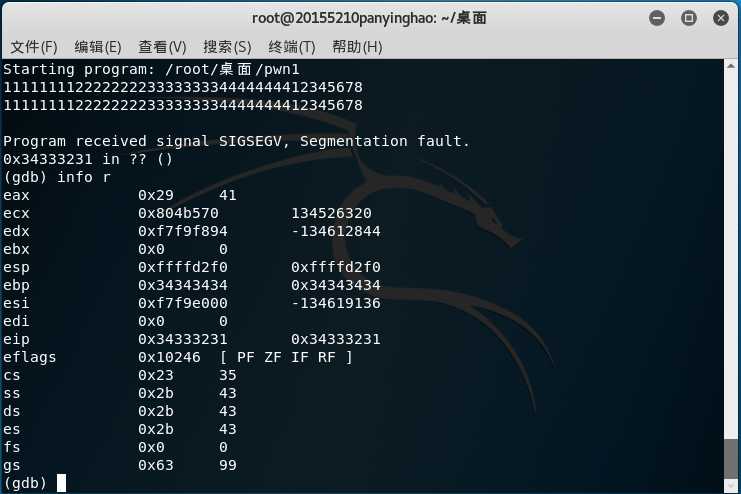Click the ecx value 0x804b570
This screenshot has height=494, width=741.
coord(178,213)
